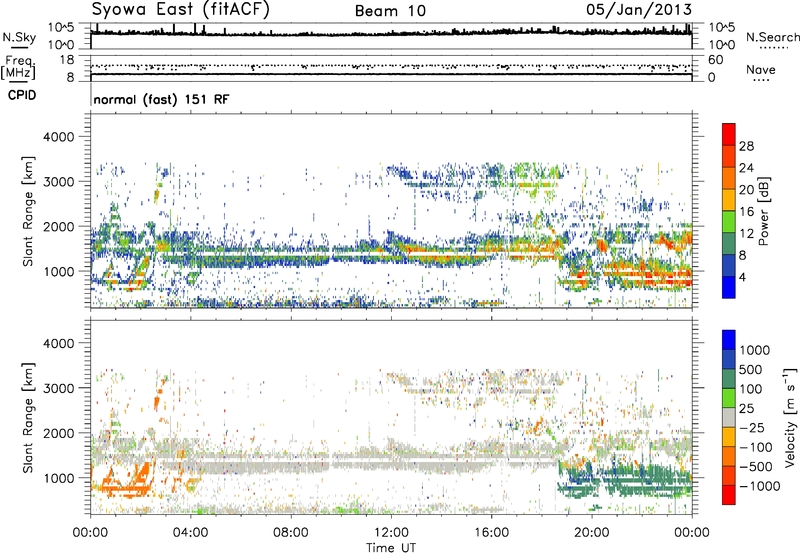The image size is (800, 554).
Task: Click the yellow segment of Power color bar
Action: click(729, 200)
